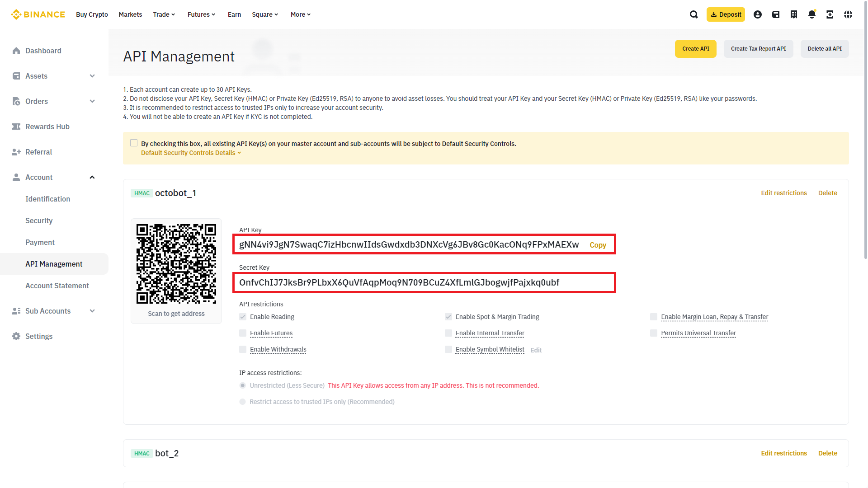Image resolution: width=868 pixels, height=488 pixels.
Task: Click the Binance logo
Action: [38, 14]
